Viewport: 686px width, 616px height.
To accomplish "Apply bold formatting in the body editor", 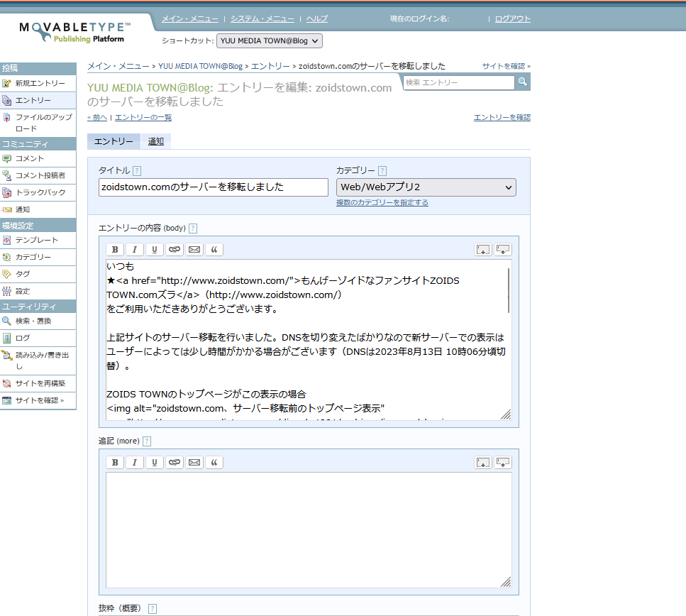I will tap(115, 249).
